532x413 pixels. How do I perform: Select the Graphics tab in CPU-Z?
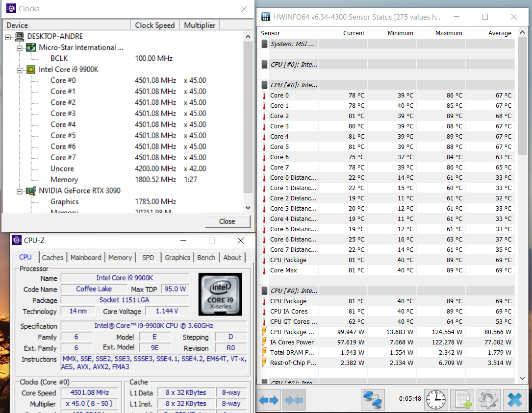tap(177, 258)
